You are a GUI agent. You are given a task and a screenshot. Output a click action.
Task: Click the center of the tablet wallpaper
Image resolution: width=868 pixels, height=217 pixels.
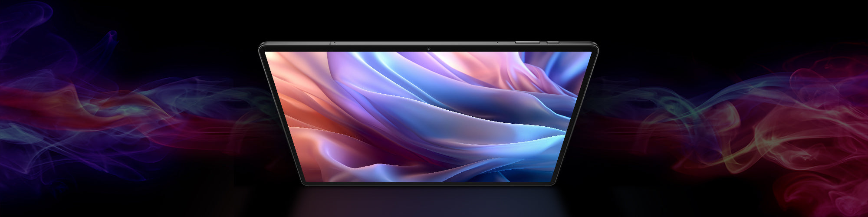pos(428,116)
